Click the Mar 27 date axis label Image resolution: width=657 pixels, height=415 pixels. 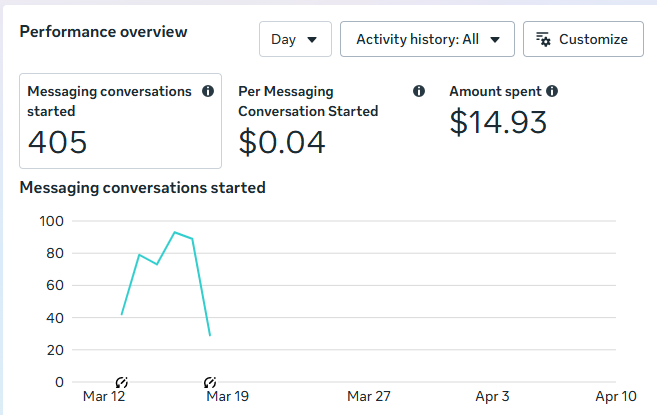pyautogui.click(x=369, y=396)
